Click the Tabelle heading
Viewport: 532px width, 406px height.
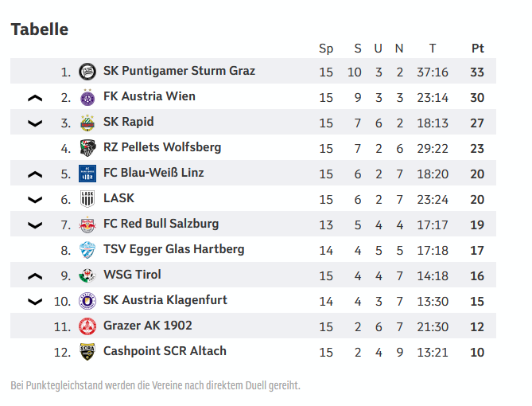[x=40, y=29]
